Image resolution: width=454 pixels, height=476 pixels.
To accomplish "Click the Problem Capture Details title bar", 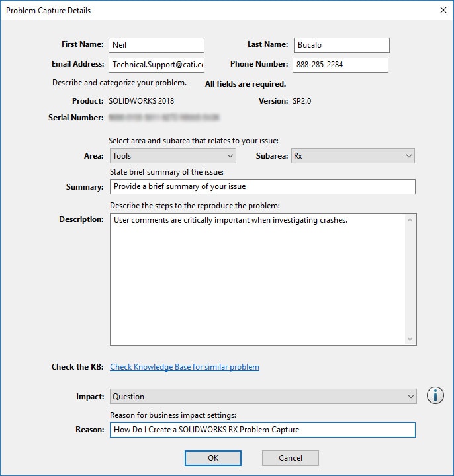I will coord(199,11).
